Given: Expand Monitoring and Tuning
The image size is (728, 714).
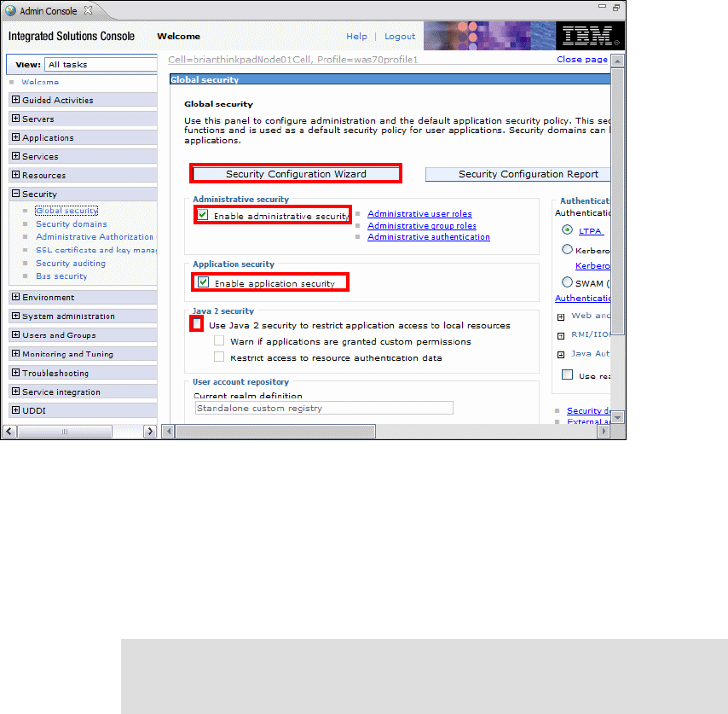Looking at the screenshot, I should tap(16, 353).
